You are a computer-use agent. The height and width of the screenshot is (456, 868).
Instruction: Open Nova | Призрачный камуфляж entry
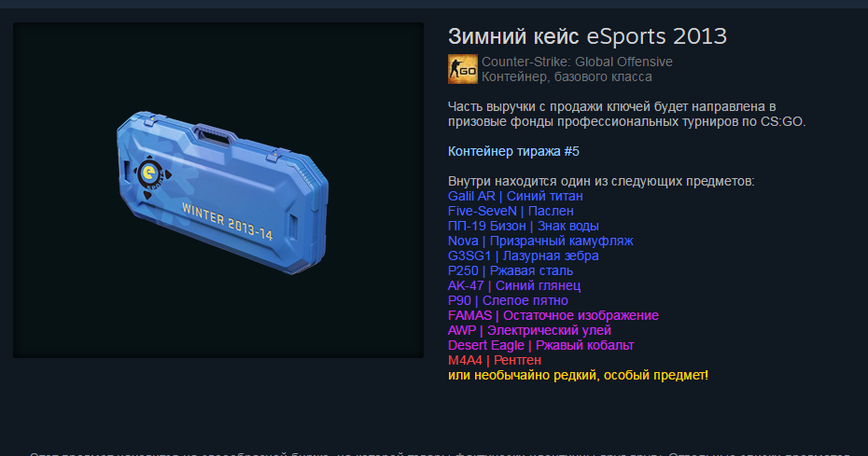[540, 241]
